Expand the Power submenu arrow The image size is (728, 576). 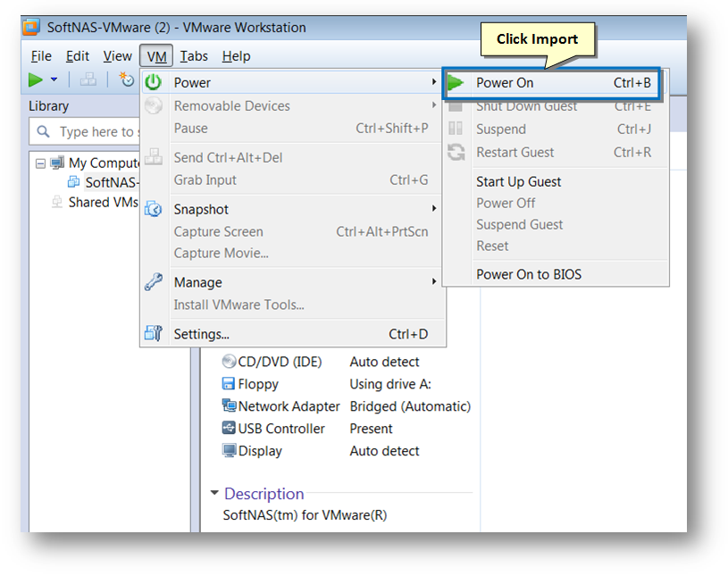[433, 81]
